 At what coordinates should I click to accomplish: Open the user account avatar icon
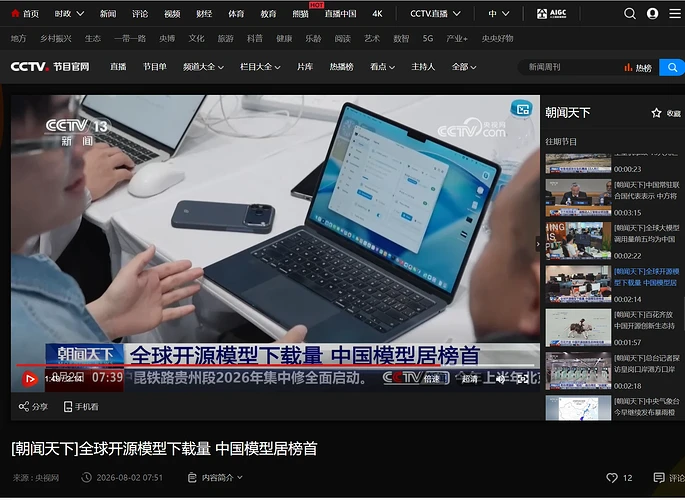652,14
